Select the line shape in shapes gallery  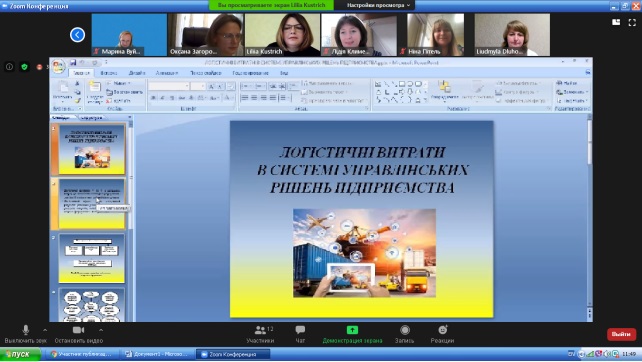386,84
